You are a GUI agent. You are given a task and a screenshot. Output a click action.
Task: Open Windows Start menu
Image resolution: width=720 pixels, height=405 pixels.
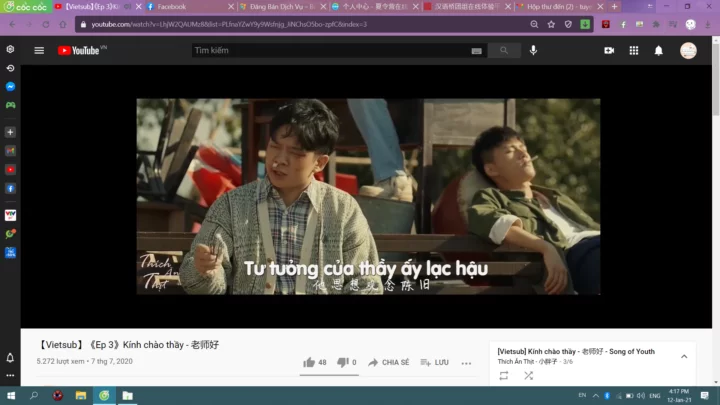coord(11,395)
